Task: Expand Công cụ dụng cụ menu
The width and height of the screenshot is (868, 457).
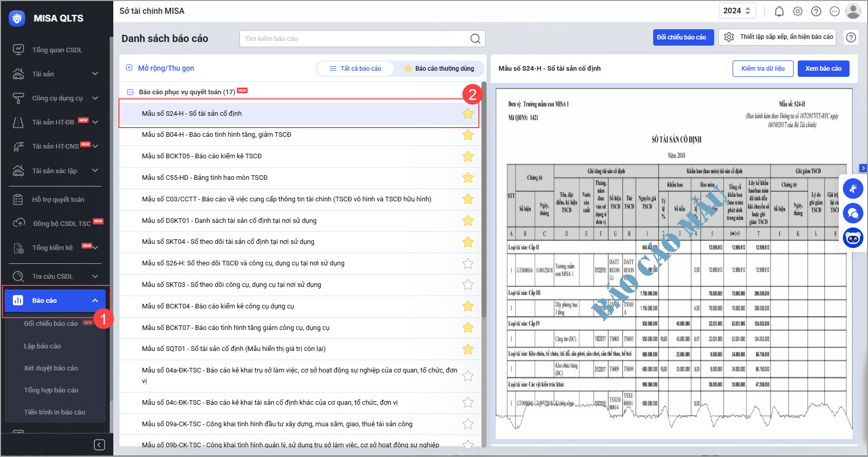Action: (x=95, y=98)
